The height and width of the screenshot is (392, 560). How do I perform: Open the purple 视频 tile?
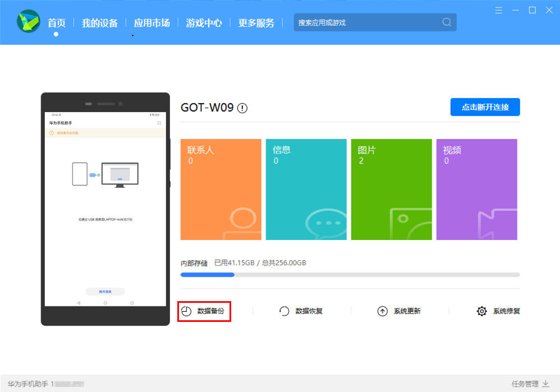(477, 189)
